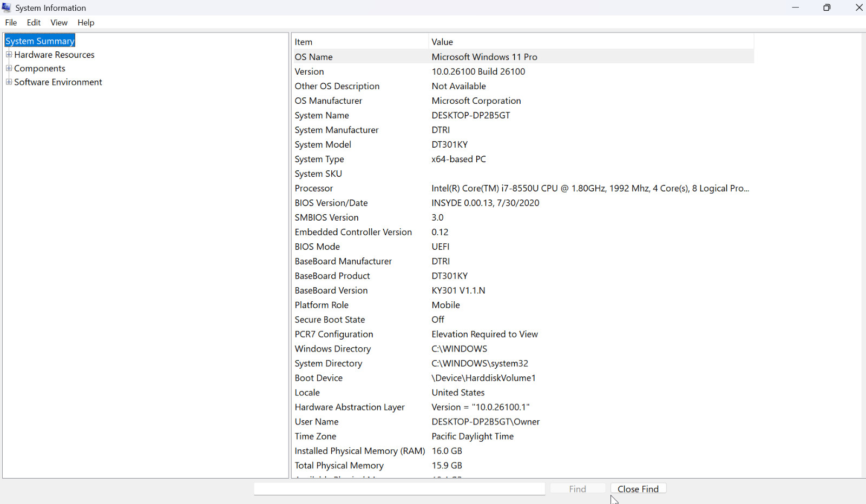The width and height of the screenshot is (866, 504).
Task: Select the Total Physical Memory row
Action: coord(523,466)
